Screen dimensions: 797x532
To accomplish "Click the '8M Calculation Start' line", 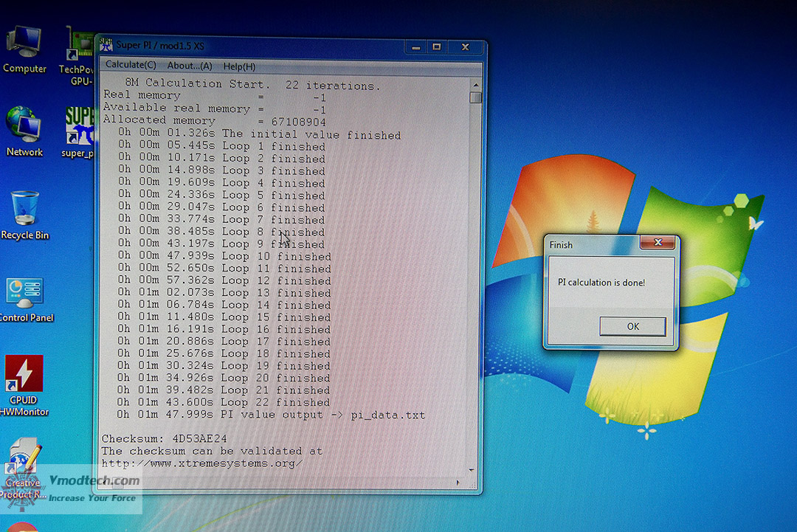I will (x=252, y=84).
